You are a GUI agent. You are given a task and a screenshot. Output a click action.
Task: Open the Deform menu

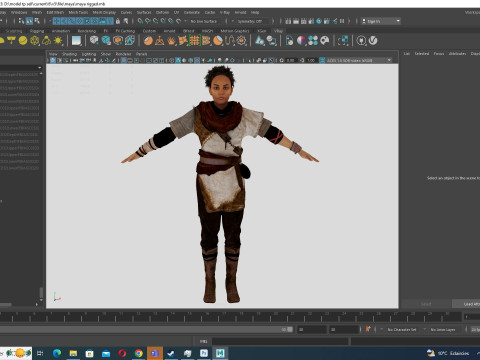tap(162, 12)
